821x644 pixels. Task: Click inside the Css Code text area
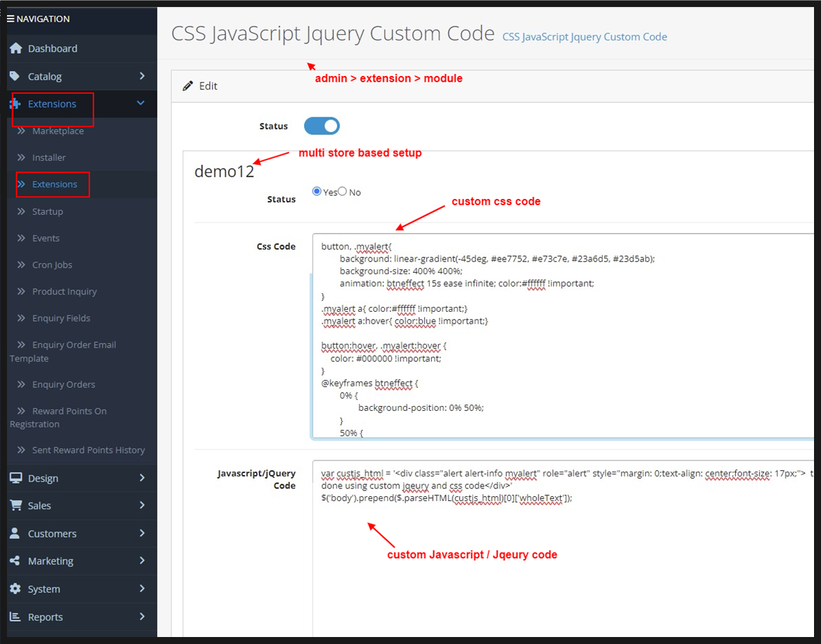[x=558, y=349]
